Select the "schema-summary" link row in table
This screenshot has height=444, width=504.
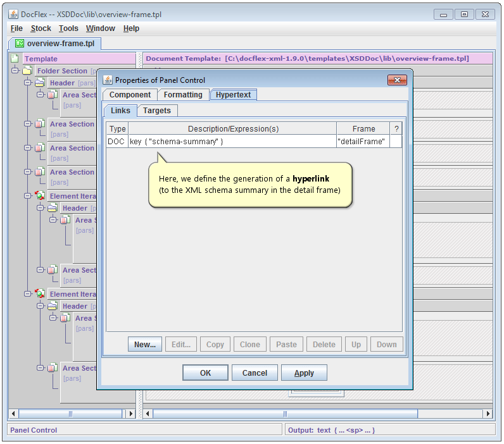[232, 142]
